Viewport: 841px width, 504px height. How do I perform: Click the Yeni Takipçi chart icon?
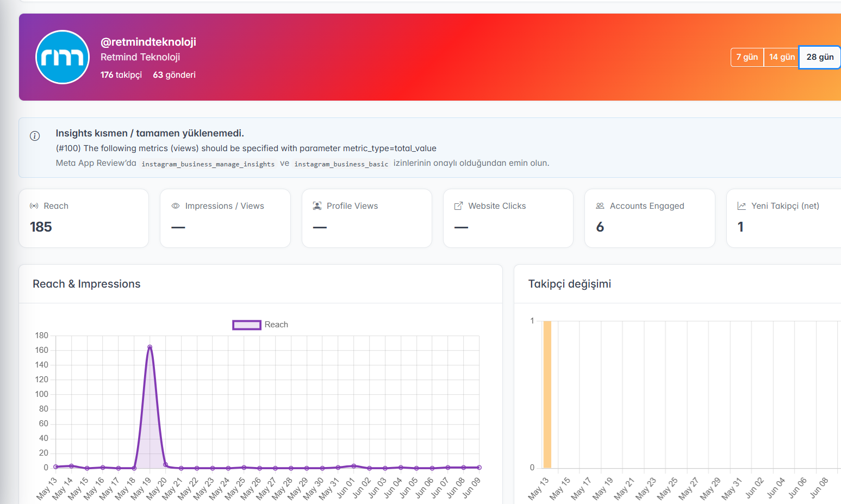[x=742, y=206]
